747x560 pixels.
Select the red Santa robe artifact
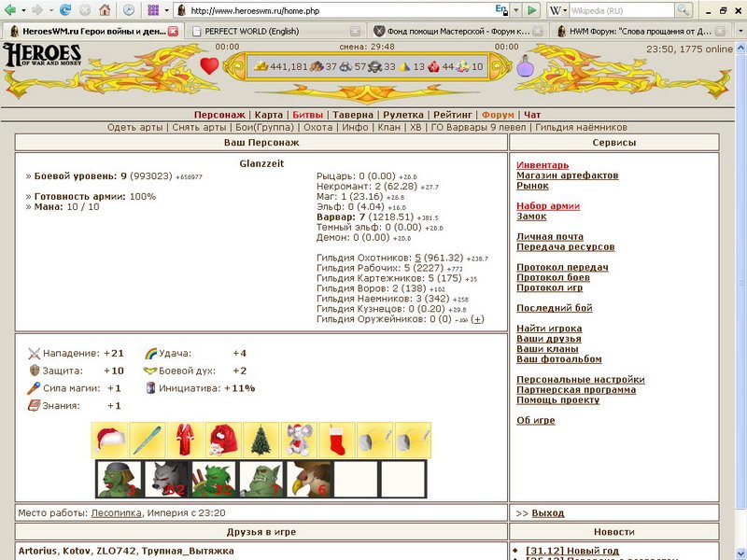point(185,440)
